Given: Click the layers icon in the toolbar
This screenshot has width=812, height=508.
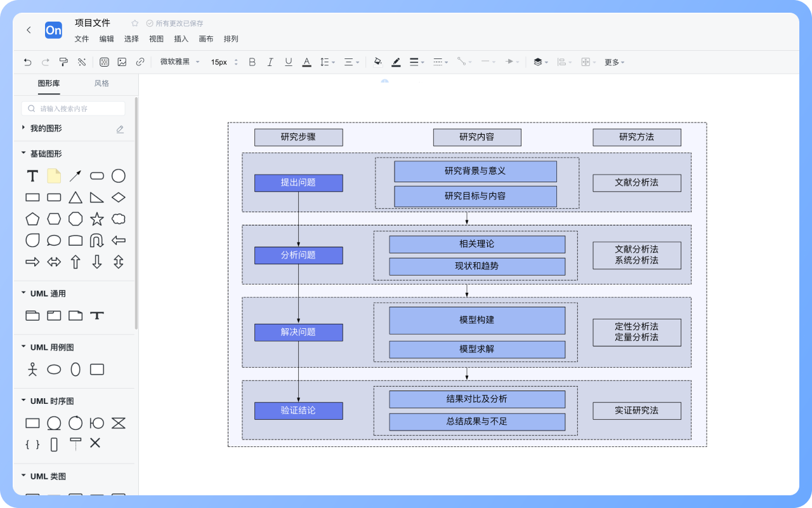Looking at the screenshot, I should tap(538, 62).
